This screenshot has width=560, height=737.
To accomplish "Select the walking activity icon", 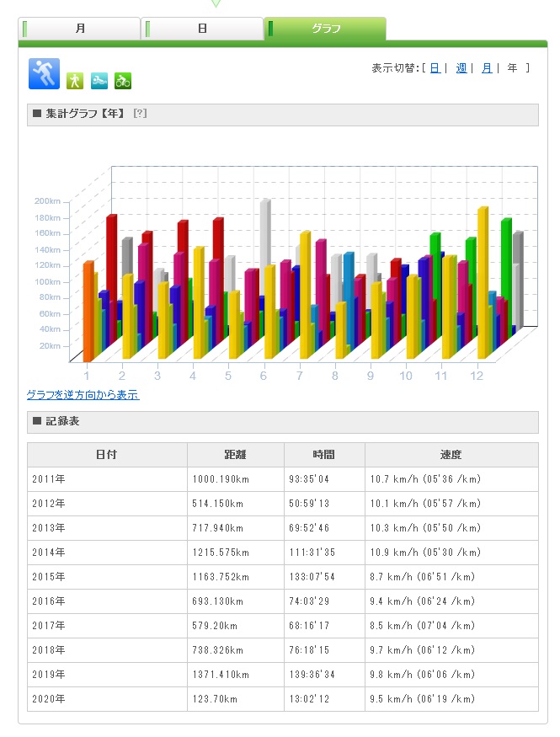I will click(75, 81).
